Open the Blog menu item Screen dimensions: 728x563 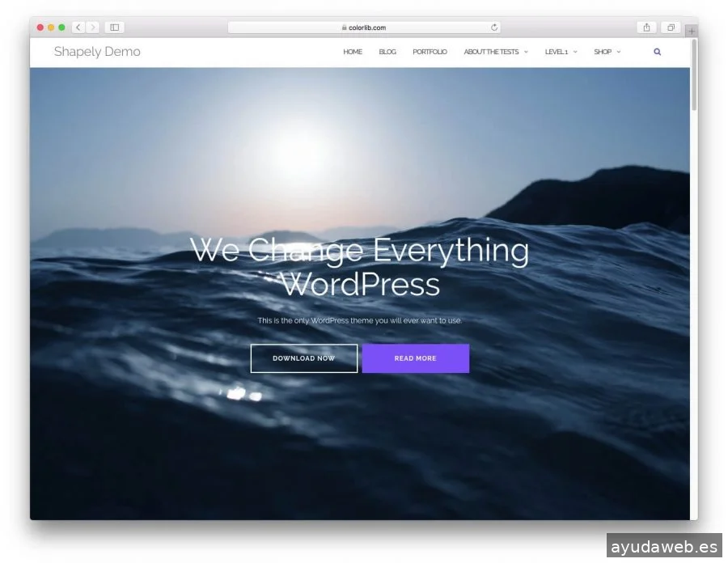coord(387,52)
